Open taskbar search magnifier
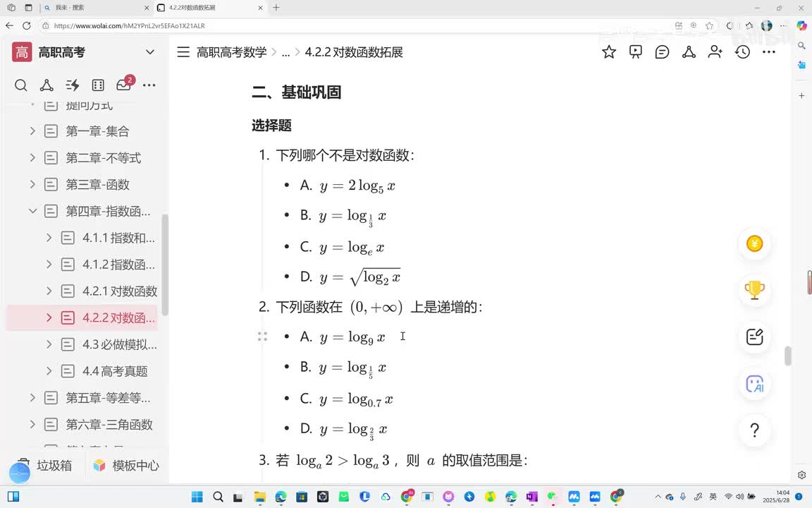The width and height of the screenshot is (812, 508). pyautogui.click(x=218, y=497)
